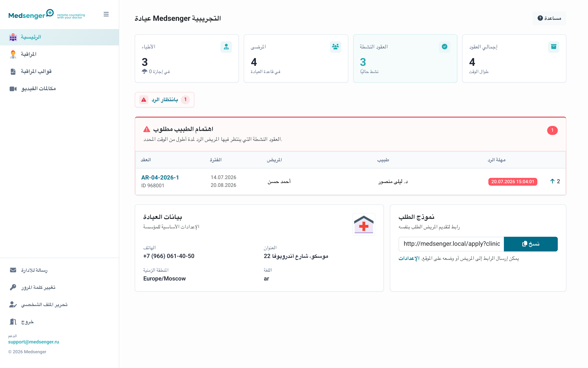Click patient name أحمد حسن
588x368 pixels.
279,182
